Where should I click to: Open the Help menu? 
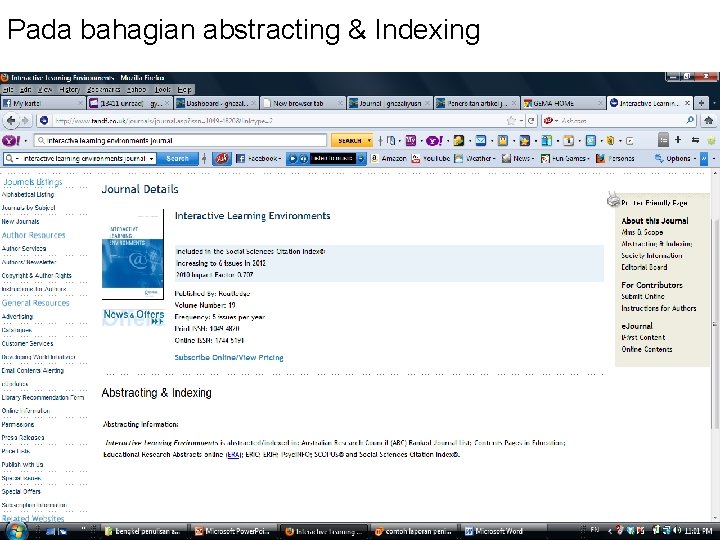tap(184, 90)
